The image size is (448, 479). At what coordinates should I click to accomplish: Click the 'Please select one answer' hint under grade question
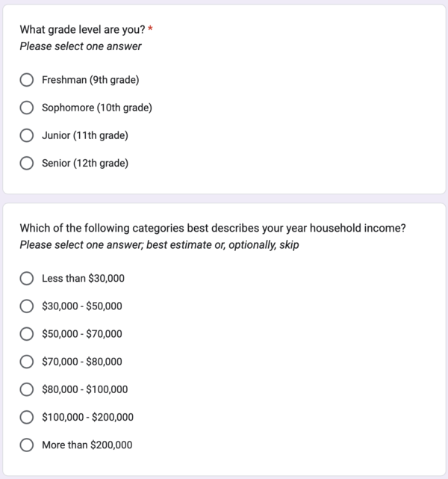(81, 46)
